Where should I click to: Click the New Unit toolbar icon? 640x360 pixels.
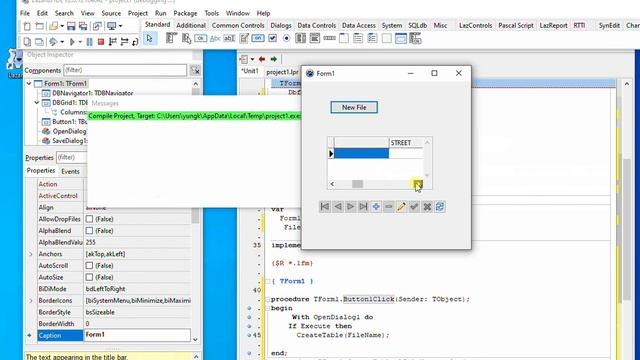(27, 27)
